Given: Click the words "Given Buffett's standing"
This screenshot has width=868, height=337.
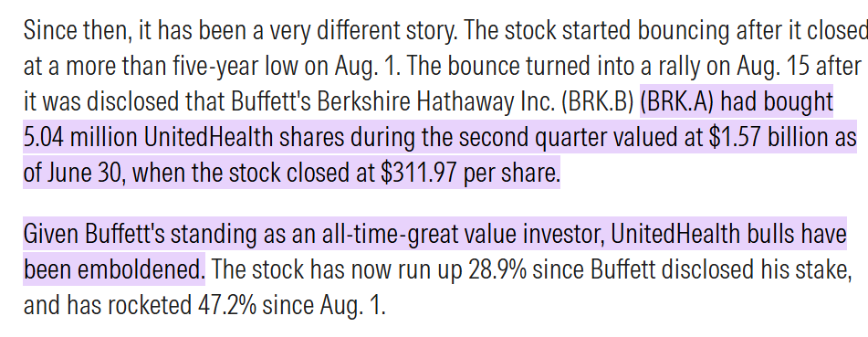Looking at the screenshot, I should tap(140, 235).
